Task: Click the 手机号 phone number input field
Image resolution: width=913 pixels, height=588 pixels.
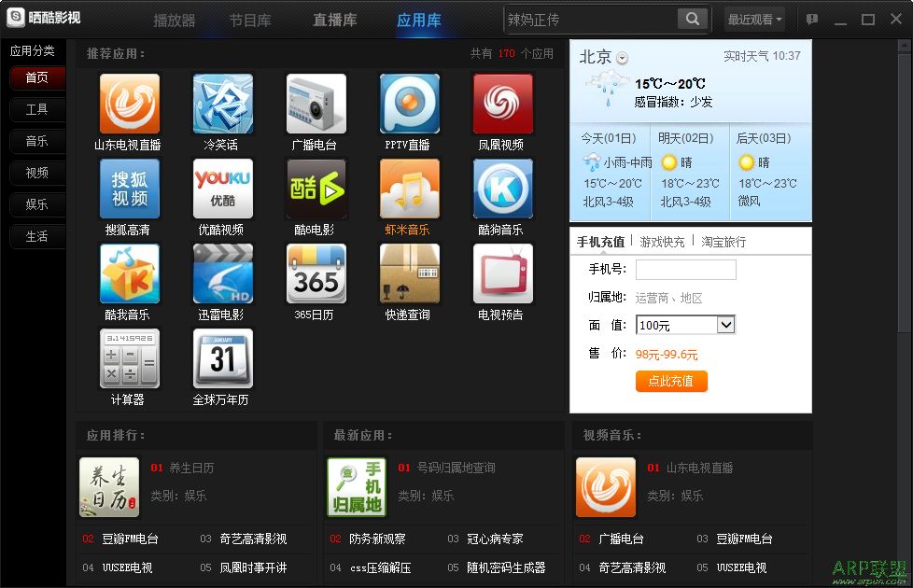Action: point(686,270)
